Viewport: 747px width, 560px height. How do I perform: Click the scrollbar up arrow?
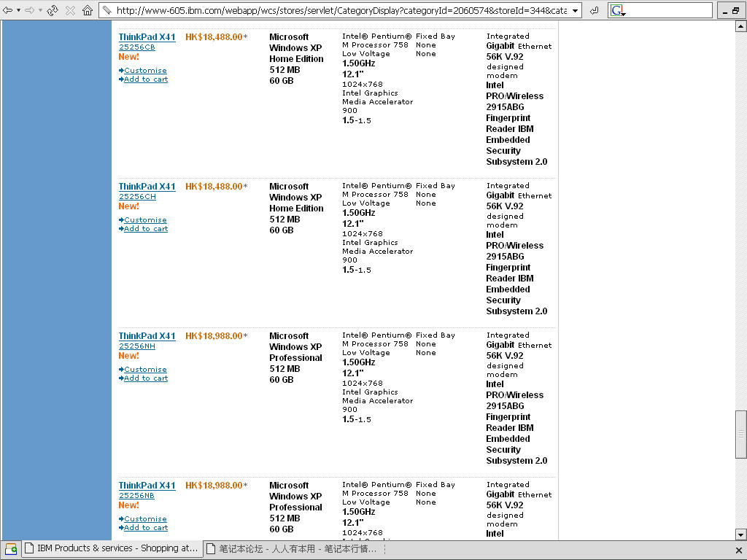pyautogui.click(x=741, y=27)
